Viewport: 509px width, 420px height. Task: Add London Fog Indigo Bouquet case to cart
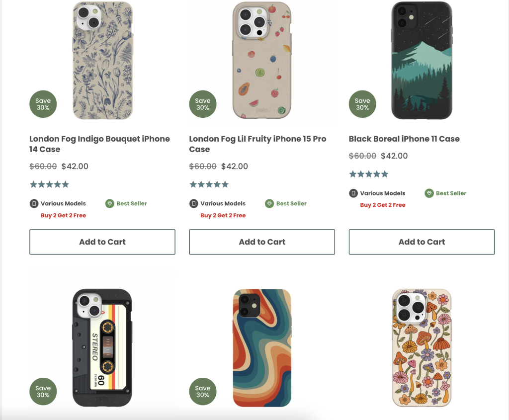coord(102,242)
